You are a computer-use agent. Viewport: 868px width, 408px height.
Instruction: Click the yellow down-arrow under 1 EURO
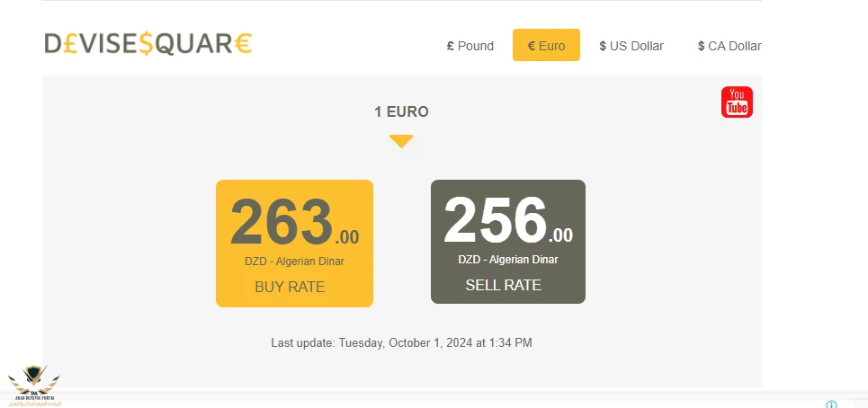[401, 141]
